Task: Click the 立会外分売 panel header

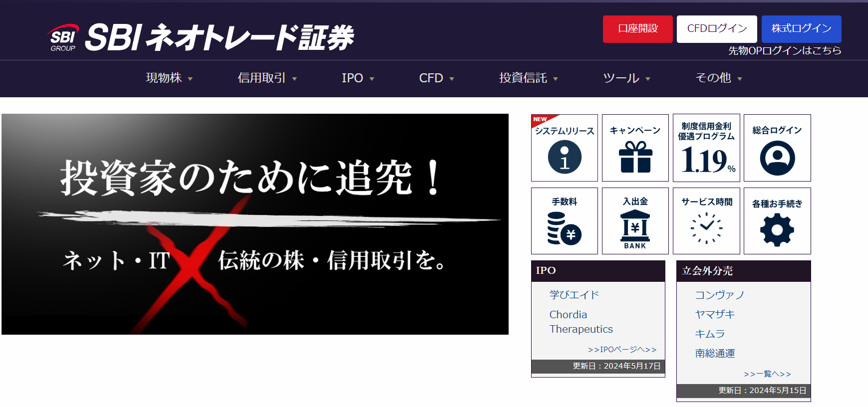Action: pyautogui.click(x=744, y=271)
